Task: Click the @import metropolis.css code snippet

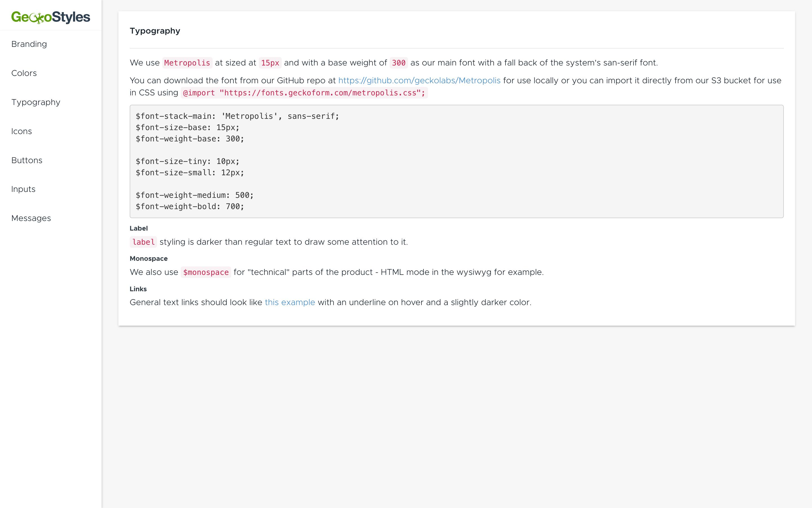Action: pos(304,93)
